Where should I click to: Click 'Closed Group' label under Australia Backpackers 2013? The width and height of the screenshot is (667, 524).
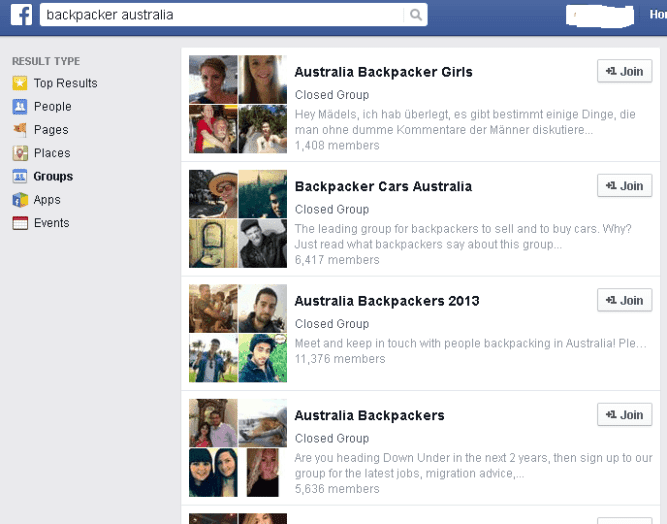[332, 324]
